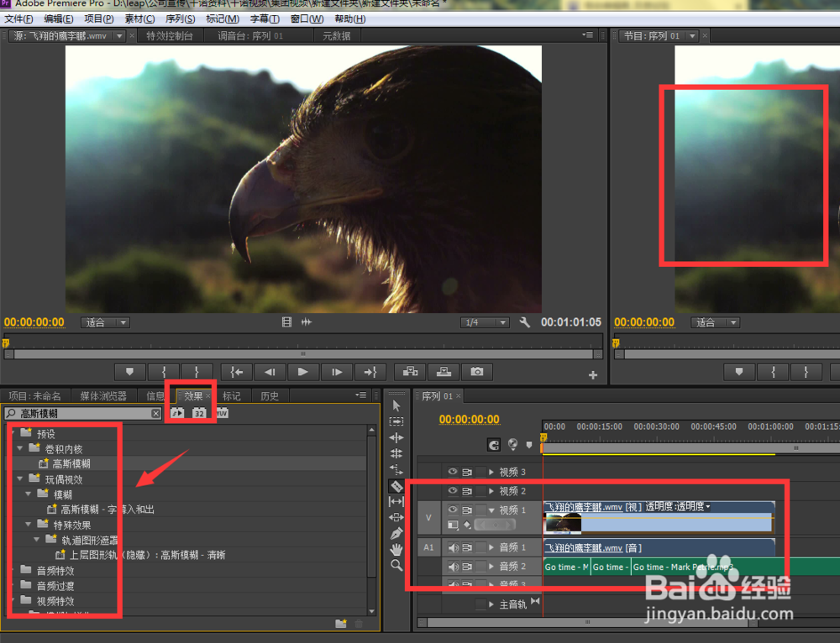Play the source monitor clip
The width and height of the screenshot is (840, 643).
point(302,372)
